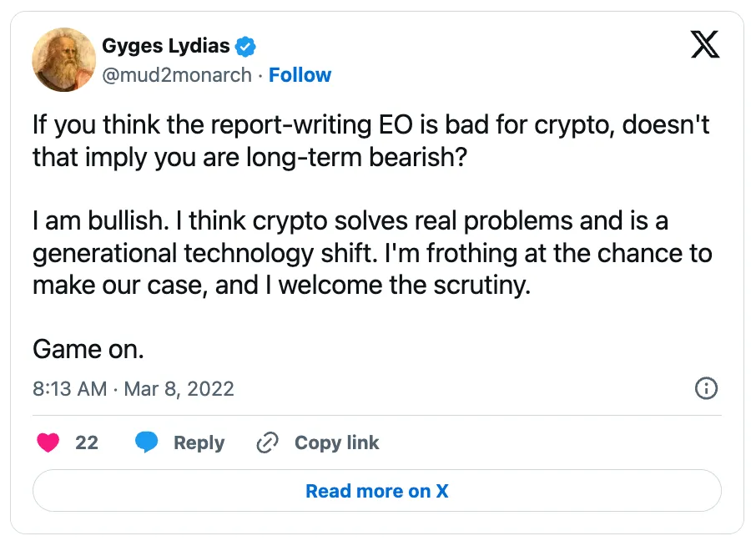Click the Reply text label

pyautogui.click(x=199, y=442)
